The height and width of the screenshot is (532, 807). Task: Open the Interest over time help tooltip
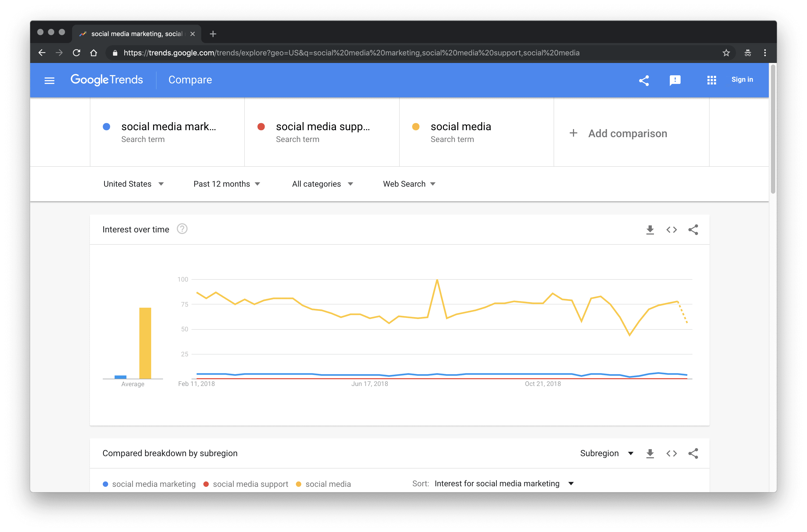pos(182,229)
